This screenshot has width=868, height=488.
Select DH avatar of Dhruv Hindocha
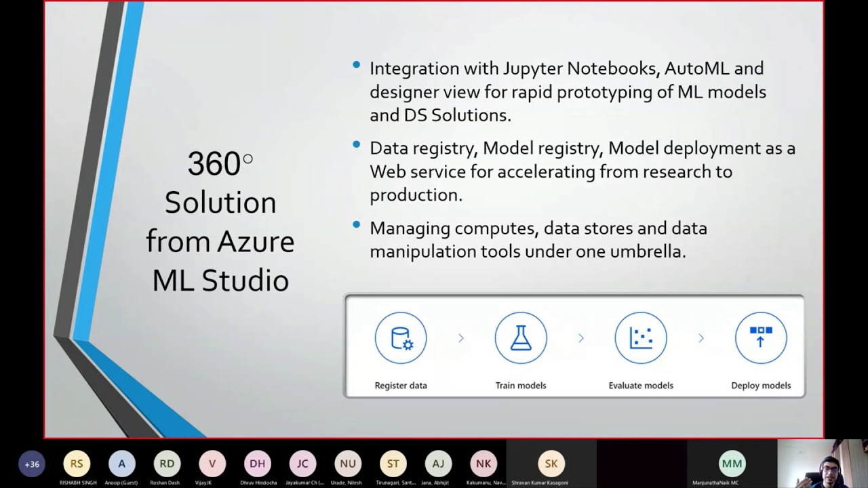(257, 464)
